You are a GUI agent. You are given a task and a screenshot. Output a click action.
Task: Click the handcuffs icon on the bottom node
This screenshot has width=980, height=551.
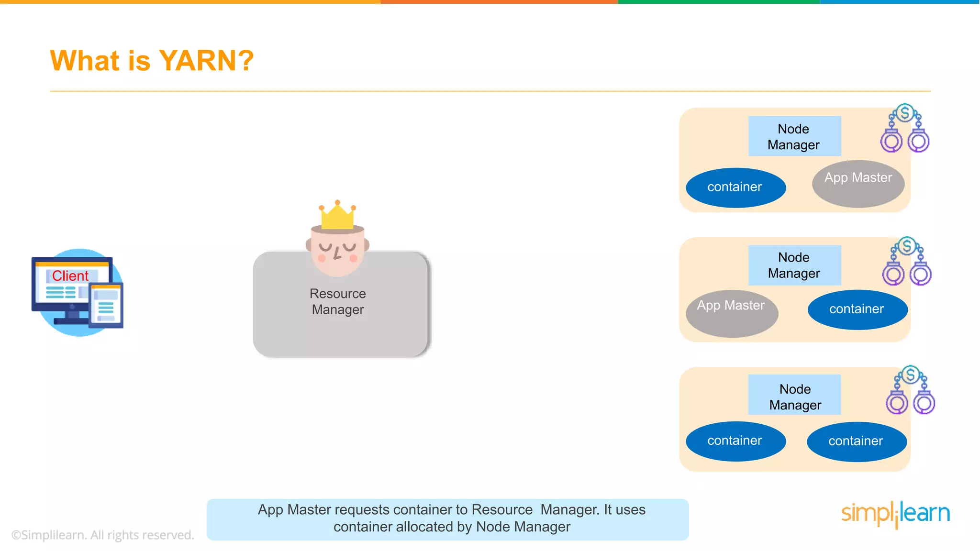point(910,389)
